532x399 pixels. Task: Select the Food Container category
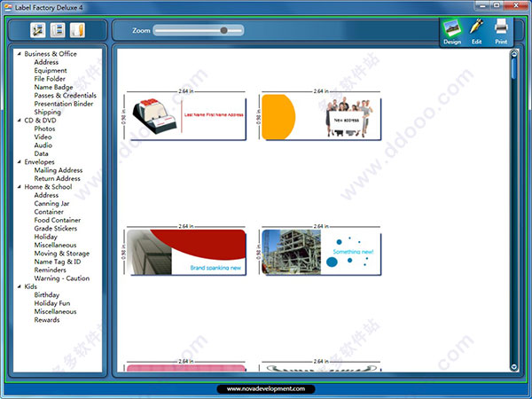click(x=58, y=220)
